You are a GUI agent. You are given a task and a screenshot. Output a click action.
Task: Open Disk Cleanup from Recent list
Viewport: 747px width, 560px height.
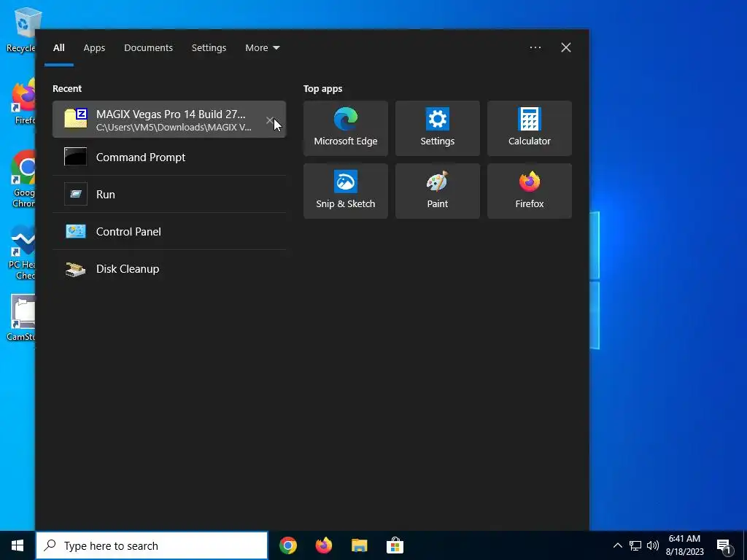[x=169, y=268]
